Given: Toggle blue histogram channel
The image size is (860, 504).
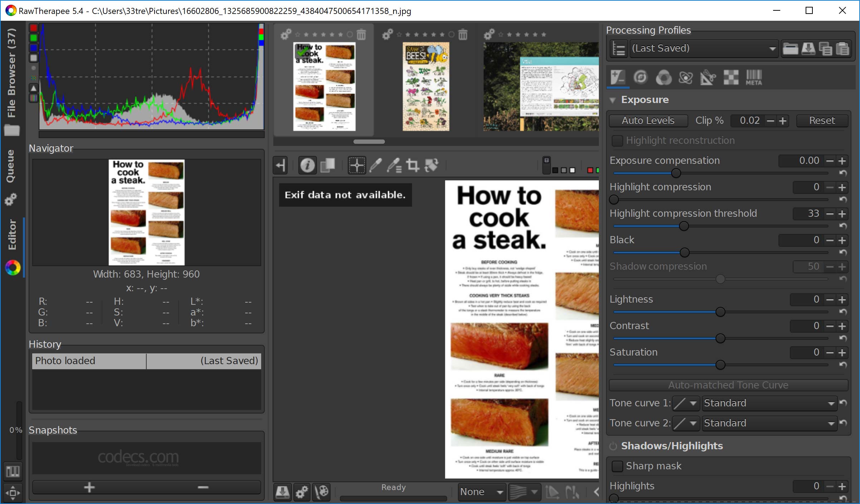Looking at the screenshot, I should pos(34,48).
